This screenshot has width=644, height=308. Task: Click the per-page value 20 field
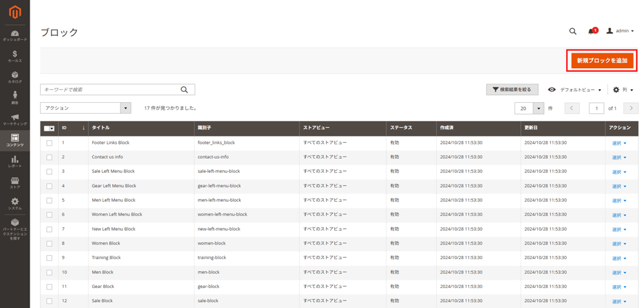pyautogui.click(x=524, y=108)
